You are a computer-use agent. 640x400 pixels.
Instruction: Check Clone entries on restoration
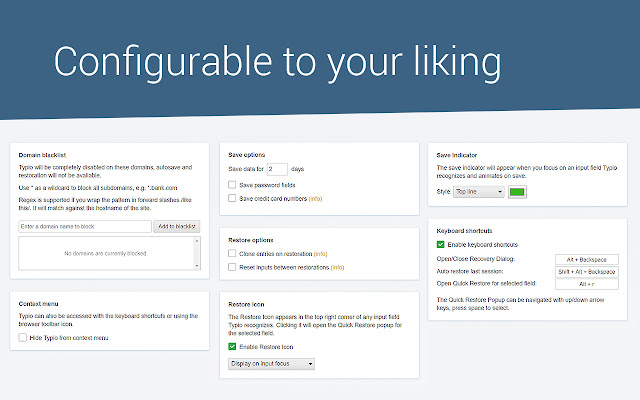(233, 254)
